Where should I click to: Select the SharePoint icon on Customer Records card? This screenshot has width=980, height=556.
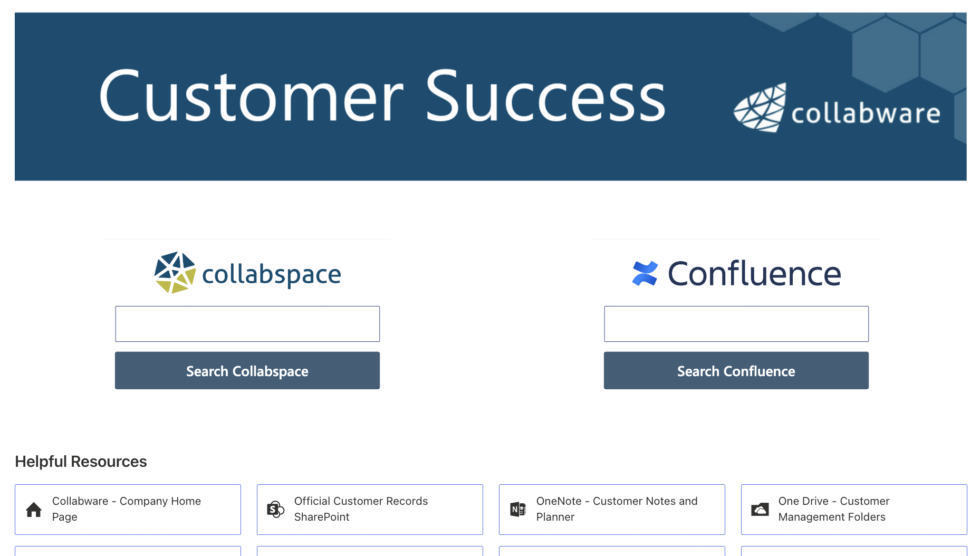[275, 509]
